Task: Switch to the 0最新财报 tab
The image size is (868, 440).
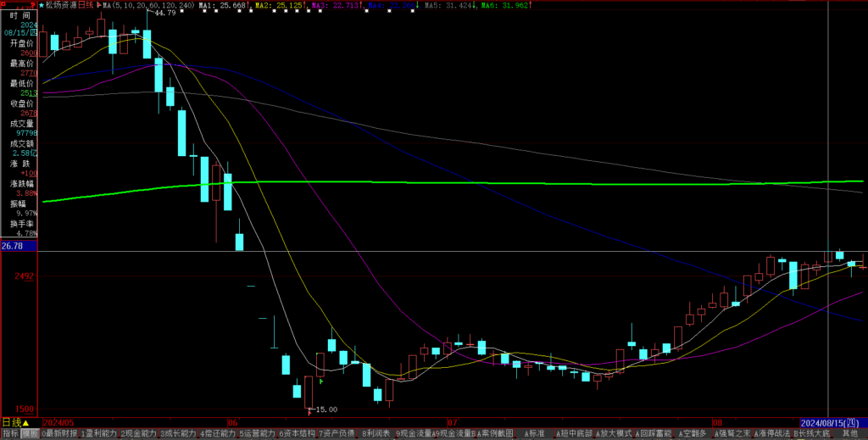Action: click(x=59, y=433)
